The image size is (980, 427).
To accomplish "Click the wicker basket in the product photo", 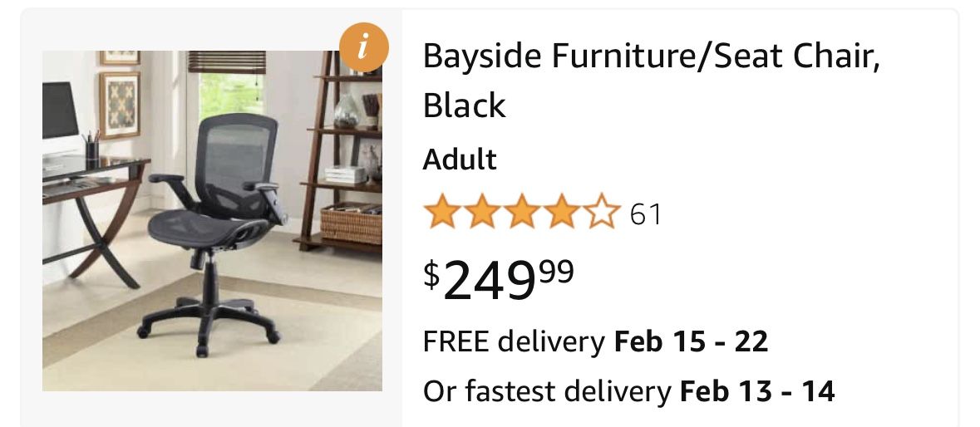I will [350, 222].
